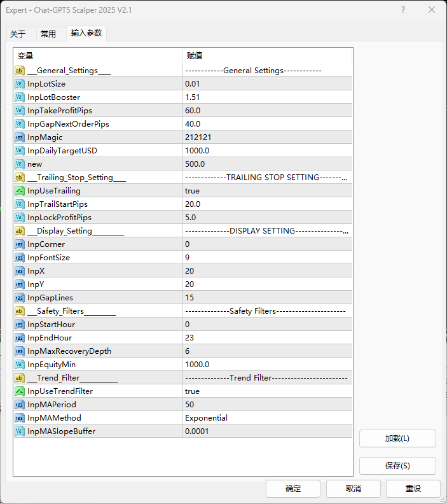Viewport: 447px width, 504px height.
Task: Click the InpUseTrailing boolean type icon
Action: tap(20, 191)
